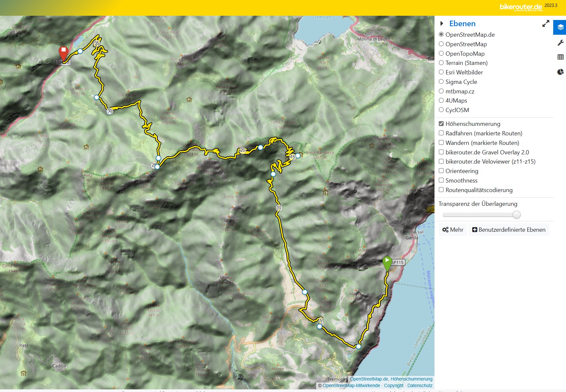Click the expand panel arrows icon
Screen dimensions: 566x392
coord(545,24)
